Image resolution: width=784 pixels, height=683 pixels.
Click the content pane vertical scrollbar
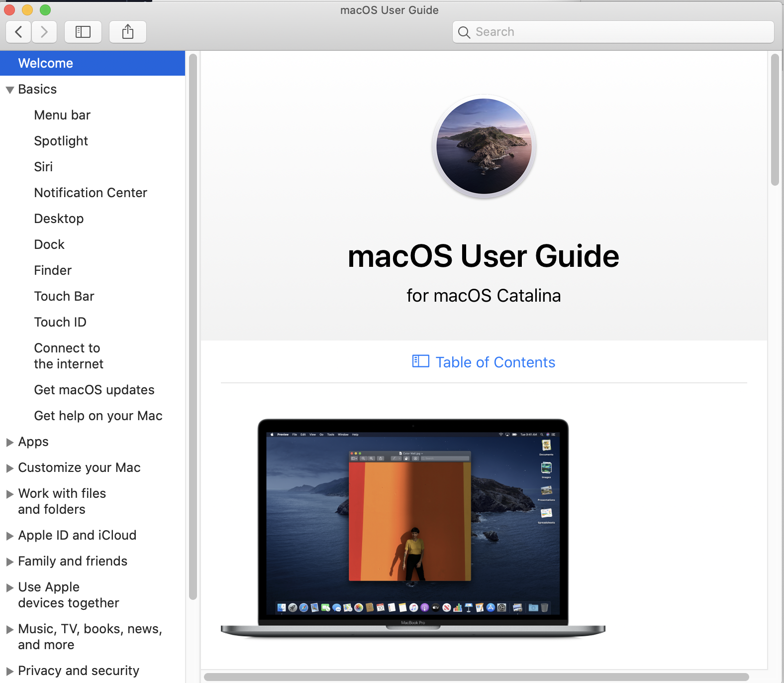775,119
